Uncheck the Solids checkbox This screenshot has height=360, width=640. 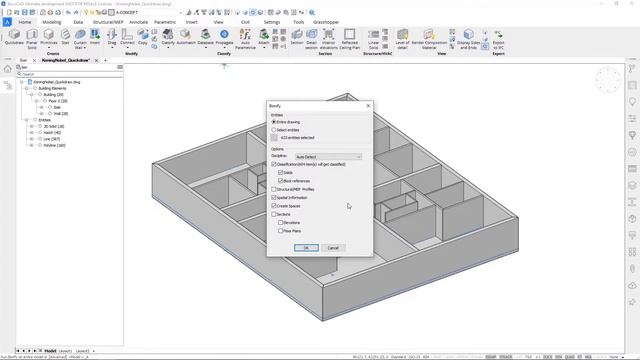(x=280, y=173)
